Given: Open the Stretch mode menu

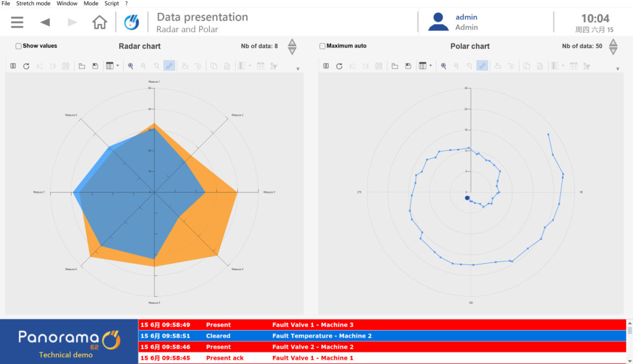Looking at the screenshot, I should [33, 4].
